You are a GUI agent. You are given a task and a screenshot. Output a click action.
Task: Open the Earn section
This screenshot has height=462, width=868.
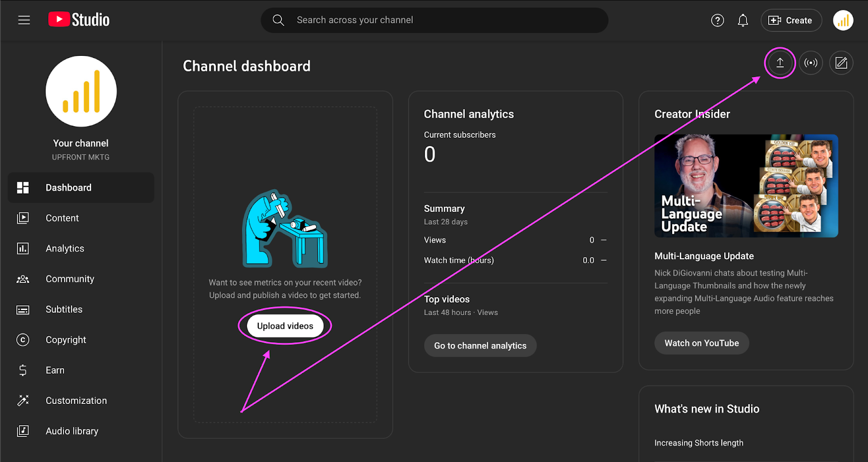tap(81, 370)
